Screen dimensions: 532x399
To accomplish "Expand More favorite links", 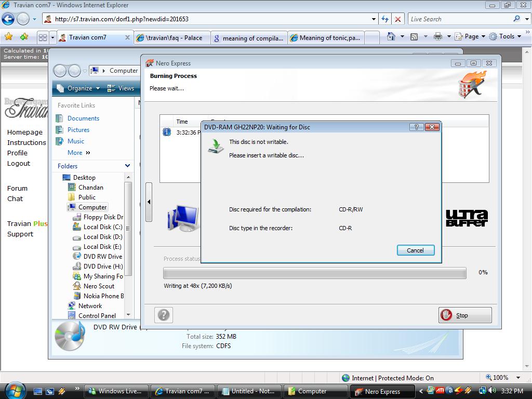I will (x=79, y=153).
